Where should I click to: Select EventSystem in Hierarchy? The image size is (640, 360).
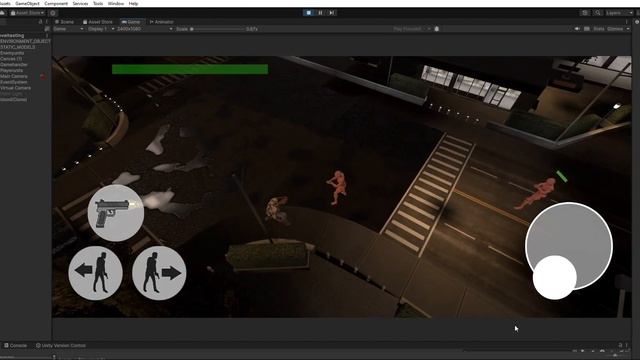pos(13,82)
